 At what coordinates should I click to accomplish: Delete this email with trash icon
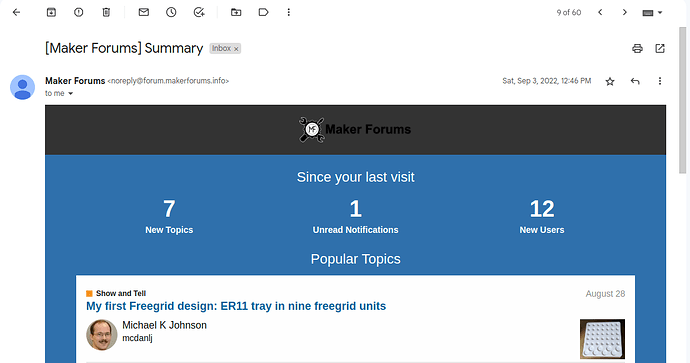(x=106, y=12)
